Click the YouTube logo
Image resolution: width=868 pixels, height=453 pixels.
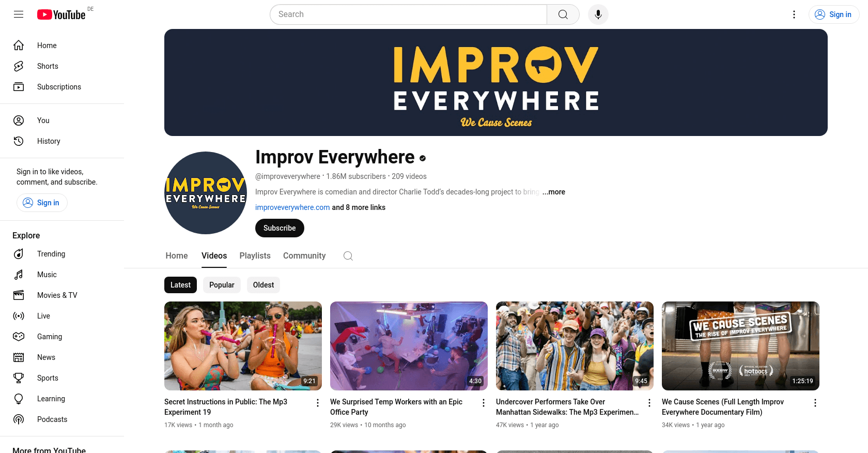click(61, 14)
